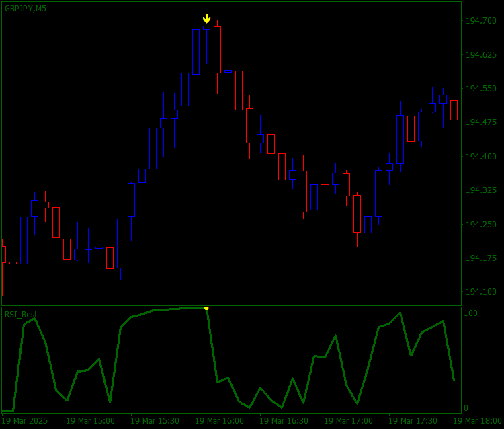Click the tall red candle after the peak
The image size is (504, 429).
point(217,50)
